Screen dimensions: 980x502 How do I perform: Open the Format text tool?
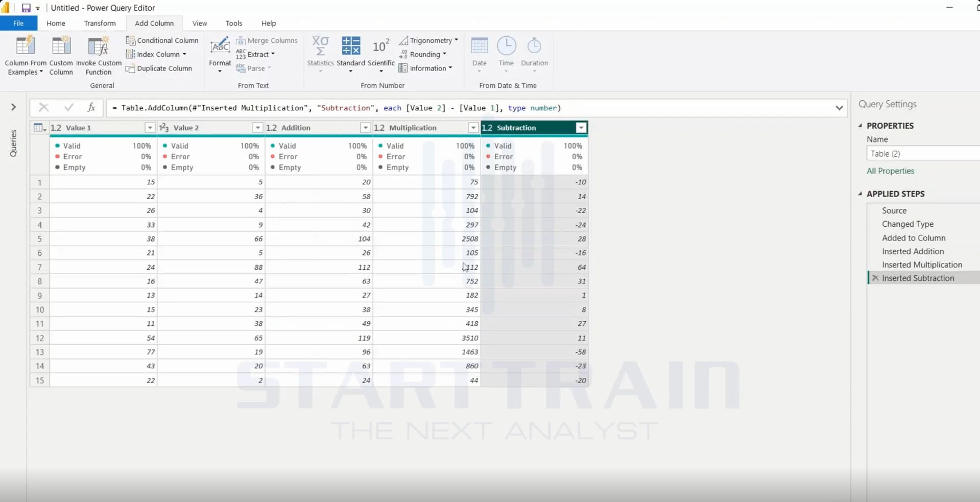(220, 54)
